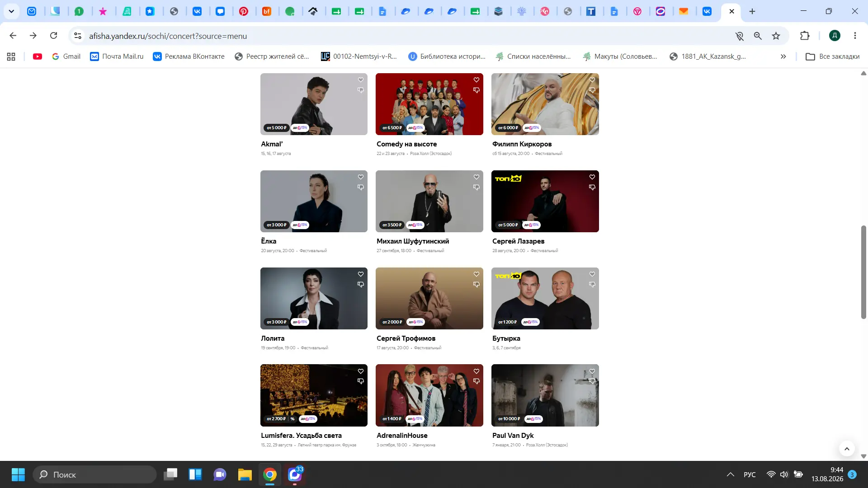View site information icon in address bar
Viewport: 868px width, 488px height.
[x=78, y=36]
